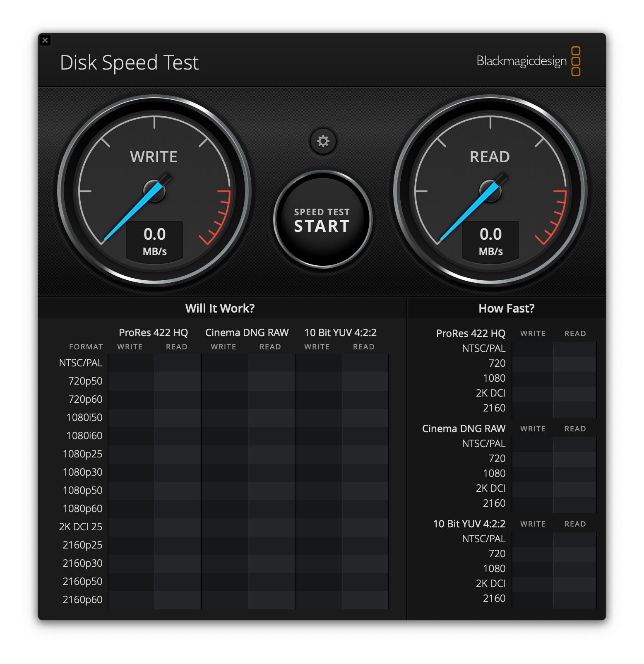Click the Speed Test Start button
This screenshot has width=644, height=664.
pos(322,220)
